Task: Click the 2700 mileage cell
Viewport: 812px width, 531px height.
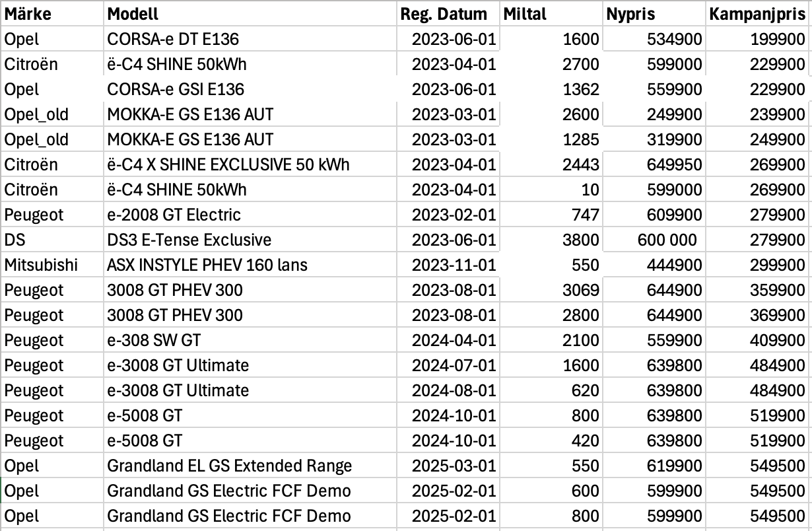Action: point(551,64)
